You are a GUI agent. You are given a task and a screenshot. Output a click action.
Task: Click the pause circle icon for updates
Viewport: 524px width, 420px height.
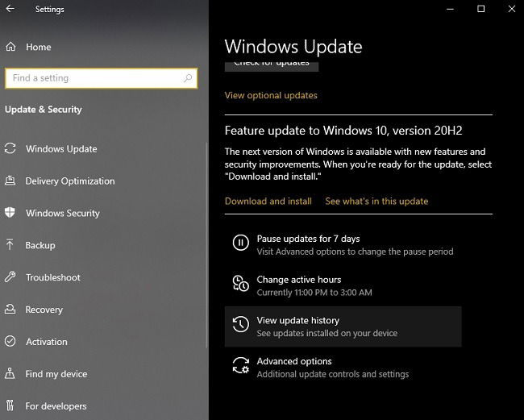coord(240,243)
